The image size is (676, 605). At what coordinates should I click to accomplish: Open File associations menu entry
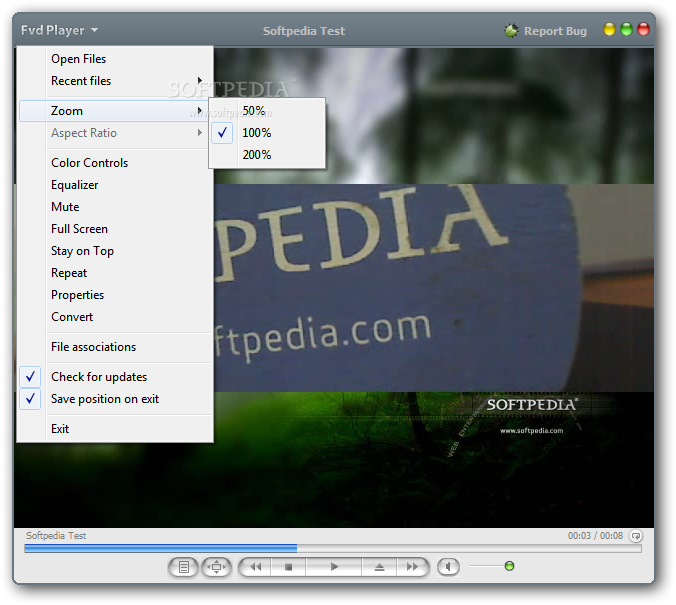click(114, 347)
